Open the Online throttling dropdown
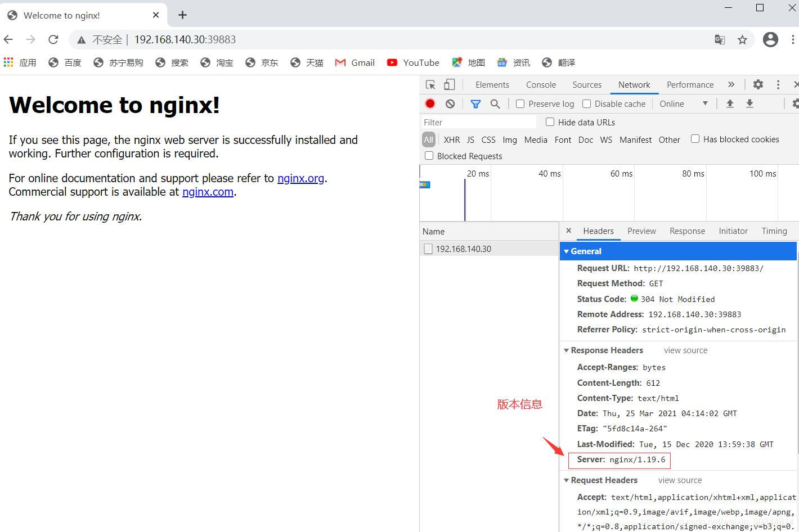Viewport: 799px width, 532px height. (684, 103)
